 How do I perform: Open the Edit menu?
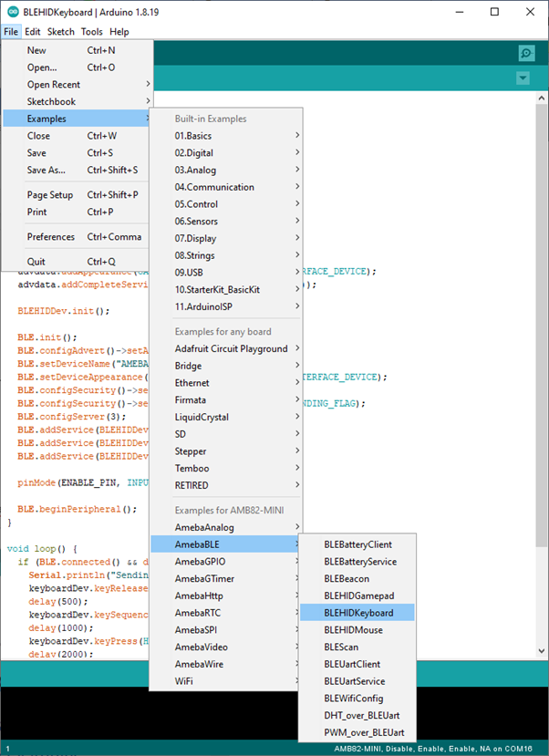click(x=32, y=32)
